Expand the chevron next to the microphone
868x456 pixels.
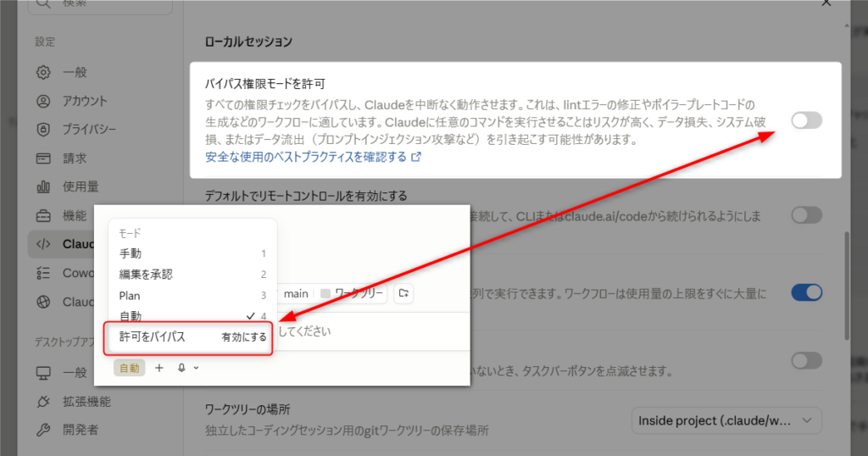click(x=196, y=368)
